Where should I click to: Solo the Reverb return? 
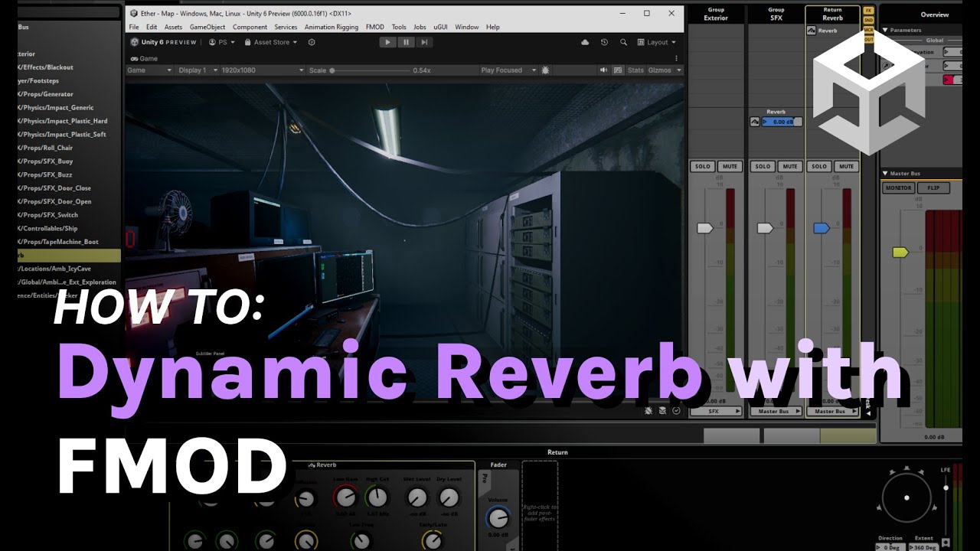[x=819, y=166]
